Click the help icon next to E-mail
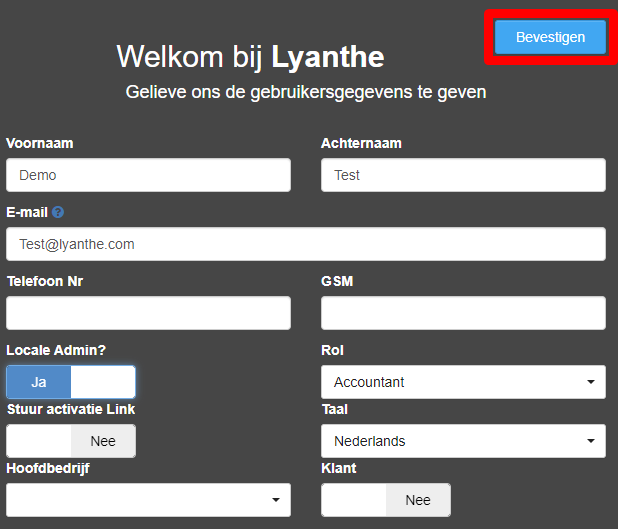Viewport: 618px width, 529px height. [x=58, y=212]
